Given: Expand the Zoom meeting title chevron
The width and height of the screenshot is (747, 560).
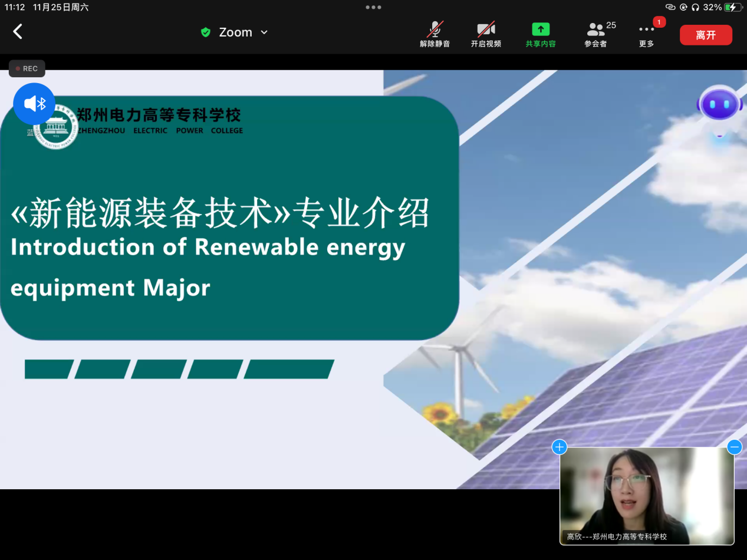Looking at the screenshot, I should point(264,32).
